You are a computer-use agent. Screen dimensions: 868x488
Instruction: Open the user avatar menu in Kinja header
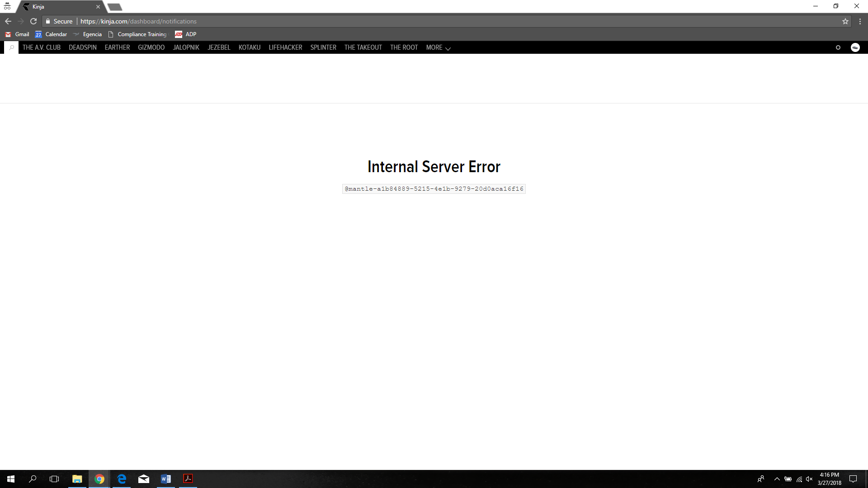855,47
